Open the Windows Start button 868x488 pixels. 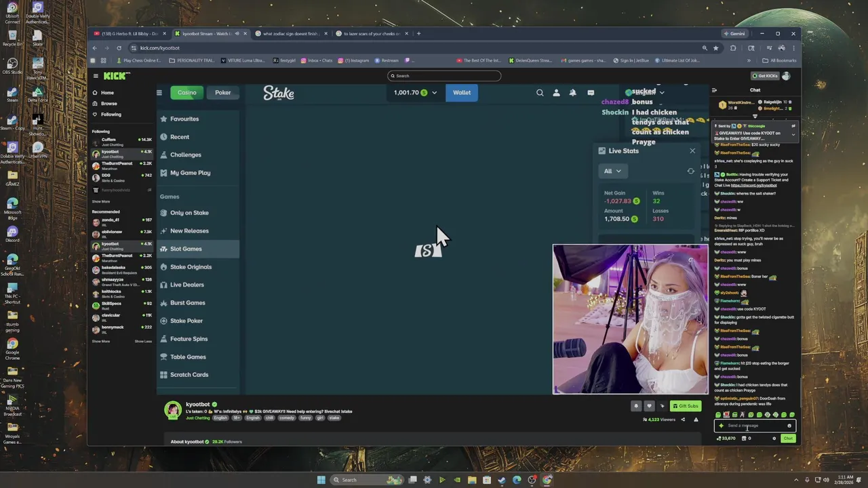coord(321,480)
